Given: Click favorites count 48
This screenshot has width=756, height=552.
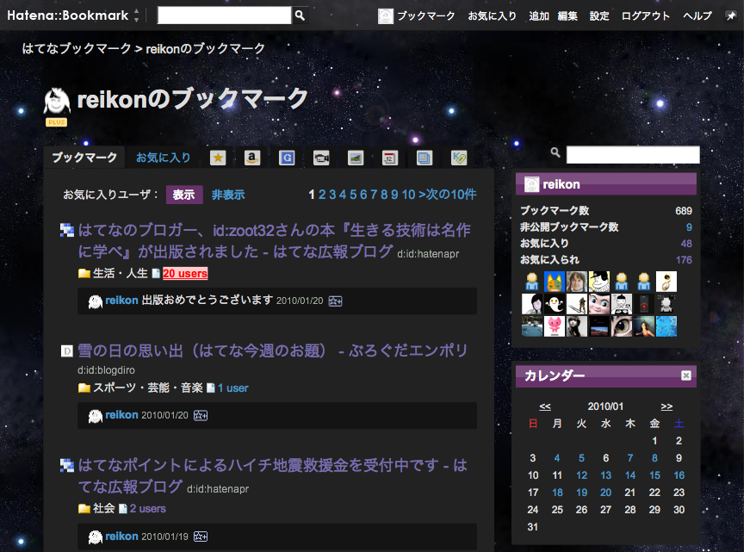Looking at the screenshot, I should pos(686,244).
